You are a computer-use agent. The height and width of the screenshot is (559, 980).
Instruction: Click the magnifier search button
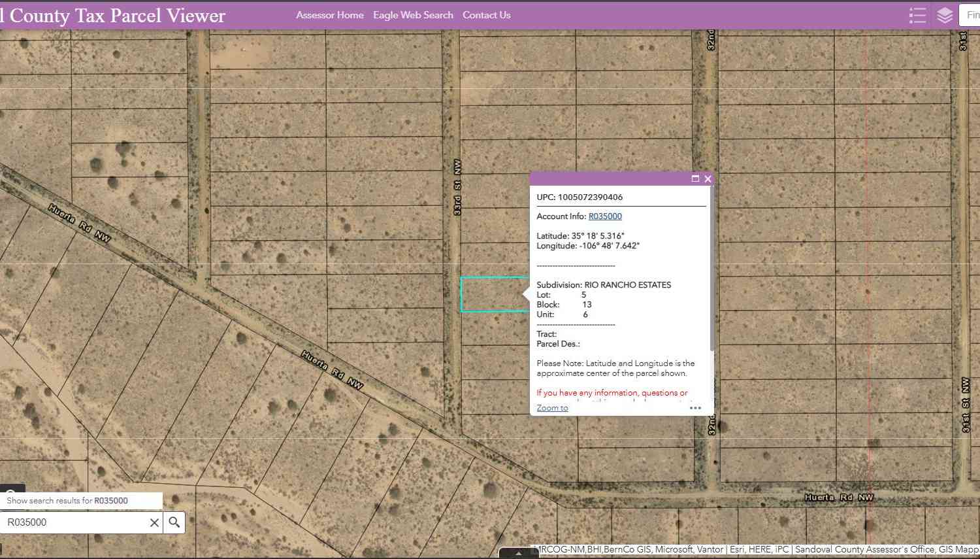coord(174,522)
